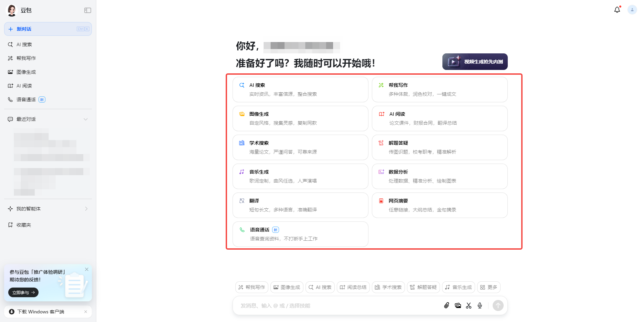Open 收藏夹 in the sidebar
Image resolution: width=644 pixels, height=322 pixels.
[x=48, y=225]
